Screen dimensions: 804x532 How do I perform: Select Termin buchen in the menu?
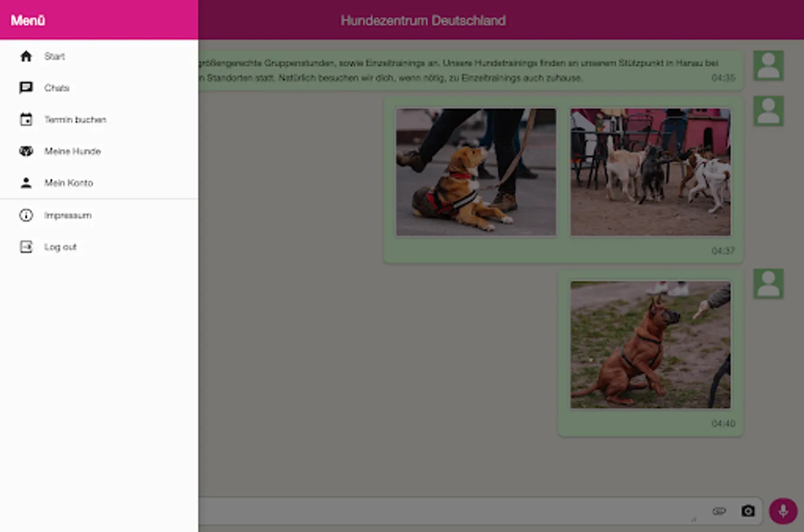[99, 119]
